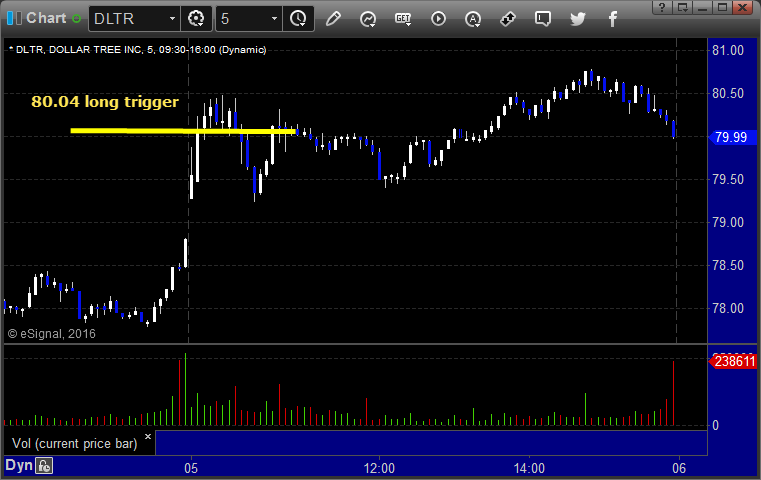Click the 06 date label on time axis
The width and height of the screenshot is (761, 480).
coord(679,468)
